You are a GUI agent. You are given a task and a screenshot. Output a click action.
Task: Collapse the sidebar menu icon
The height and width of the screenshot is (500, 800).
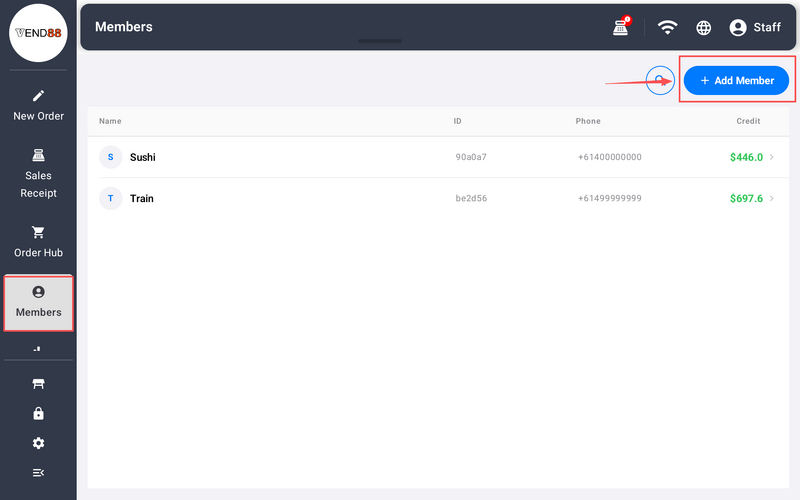38,472
